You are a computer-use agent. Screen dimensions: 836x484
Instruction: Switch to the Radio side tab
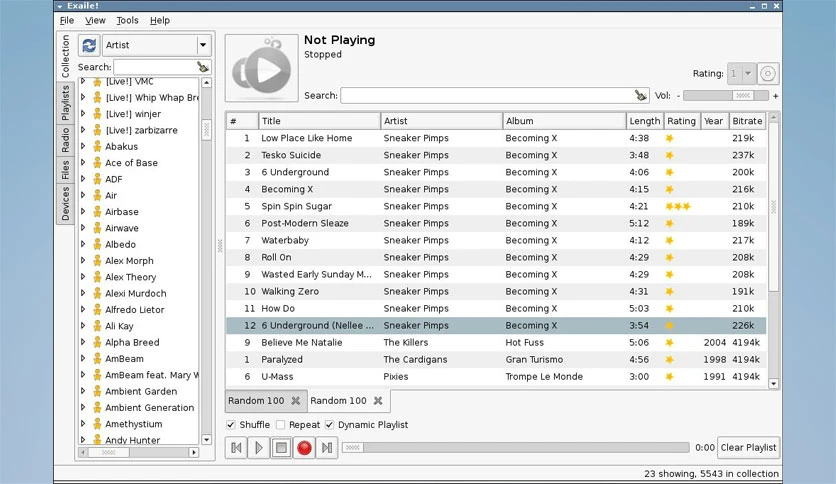pos(65,140)
